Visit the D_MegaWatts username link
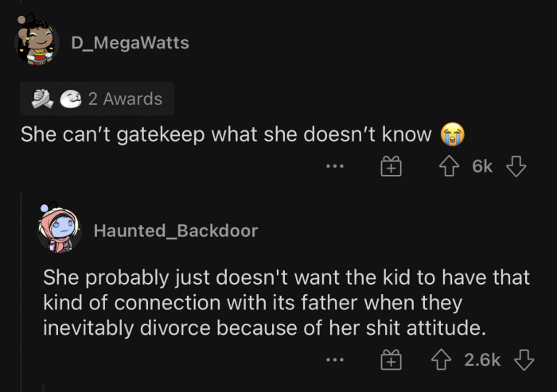This screenshot has width=557, height=392. 130,43
